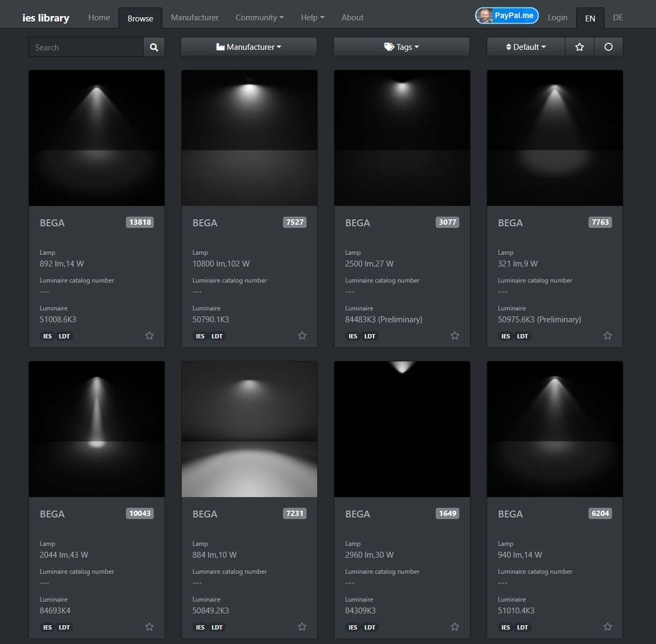
Task: Select the Browse tab
Action: click(140, 18)
